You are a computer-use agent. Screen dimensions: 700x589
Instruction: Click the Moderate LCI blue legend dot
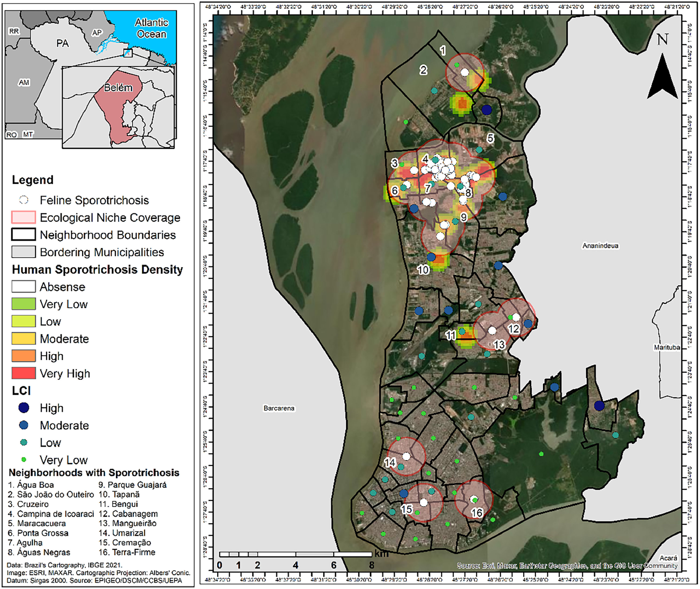24,425
